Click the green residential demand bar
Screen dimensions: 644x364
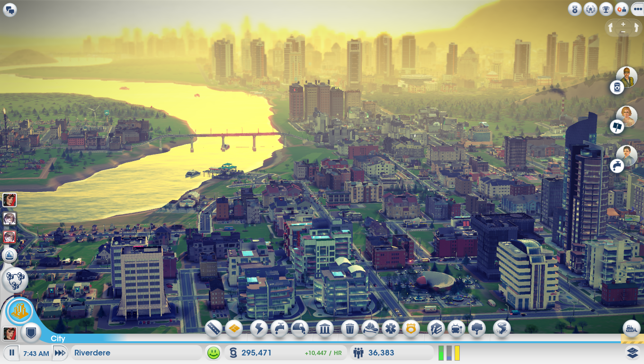441,353
